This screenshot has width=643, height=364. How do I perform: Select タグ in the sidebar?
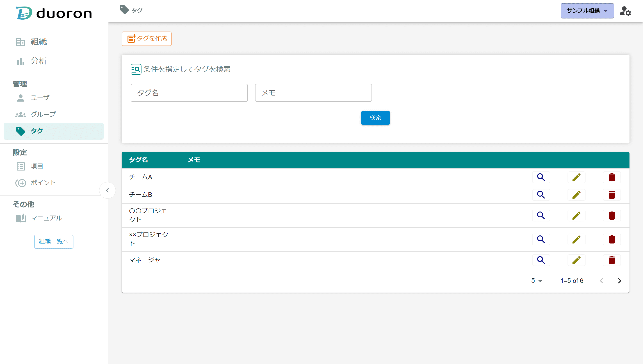[54, 131]
